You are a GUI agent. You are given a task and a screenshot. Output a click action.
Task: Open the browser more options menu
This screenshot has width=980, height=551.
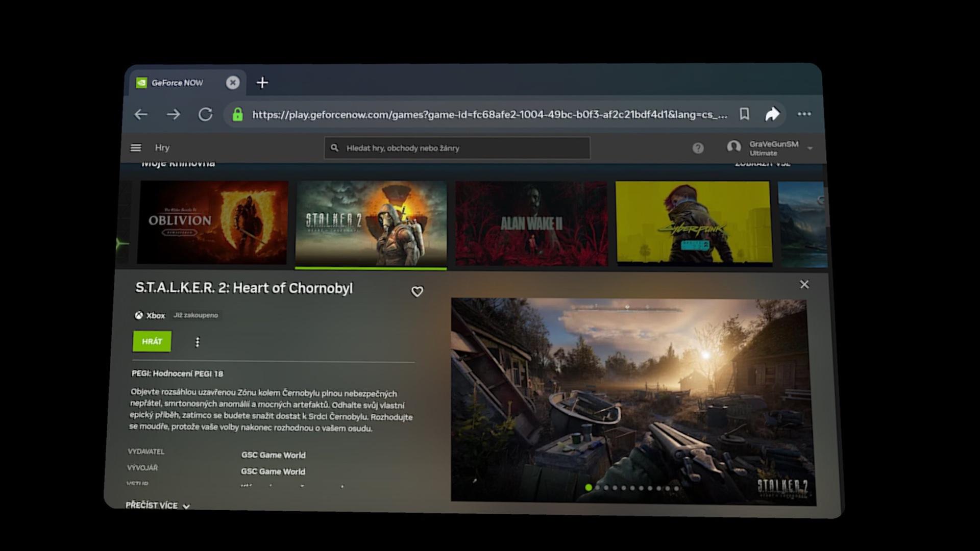(x=804, y=114)
